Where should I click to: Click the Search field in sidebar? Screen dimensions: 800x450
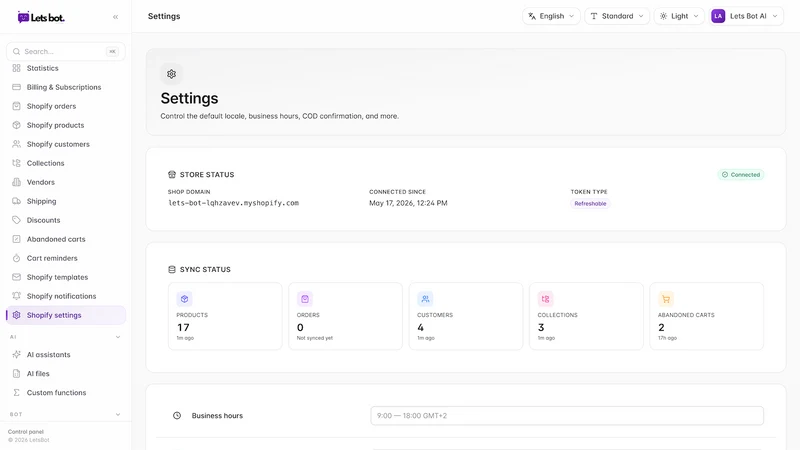click(x=66, y=52)
